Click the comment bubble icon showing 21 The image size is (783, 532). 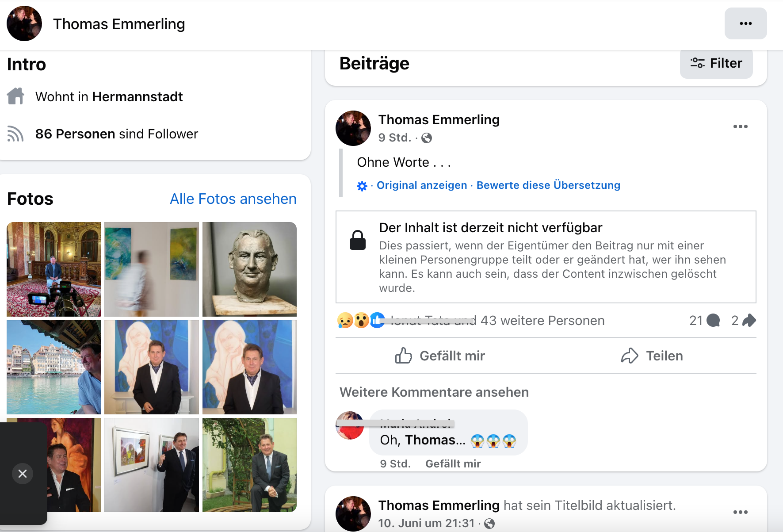(713, 320)
